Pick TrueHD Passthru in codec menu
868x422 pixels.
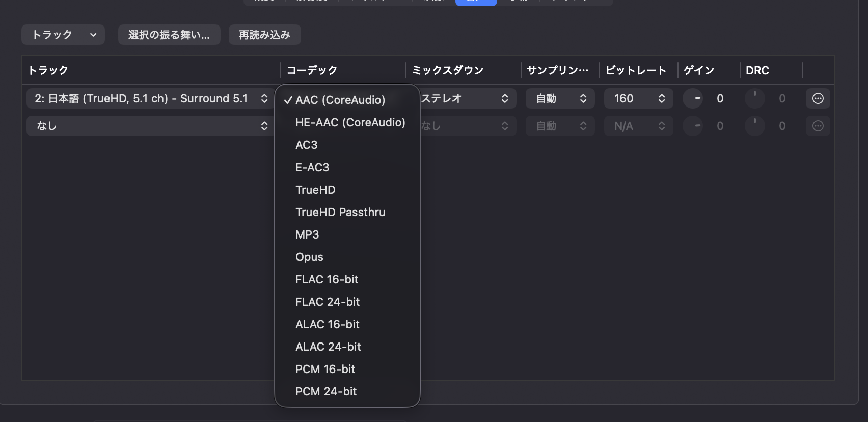(x=340, y=212)
